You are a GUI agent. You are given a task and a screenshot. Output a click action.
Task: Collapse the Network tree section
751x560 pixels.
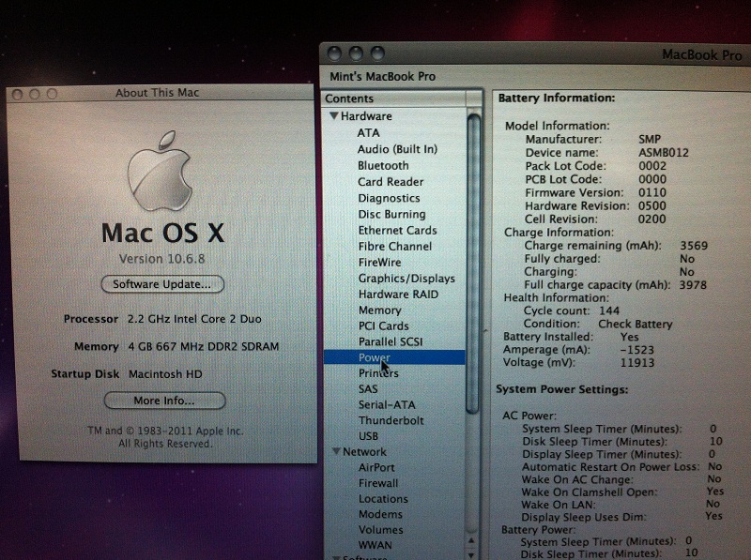(336, 451)
